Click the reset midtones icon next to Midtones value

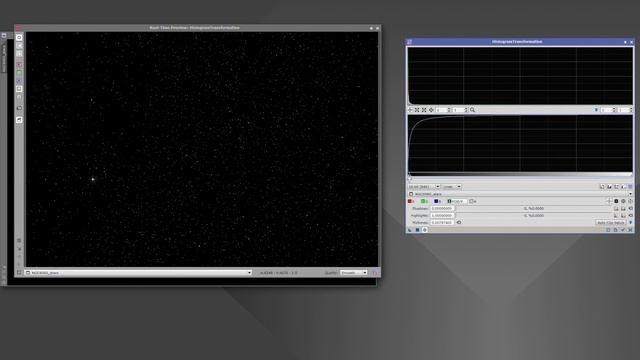(459, 222)
